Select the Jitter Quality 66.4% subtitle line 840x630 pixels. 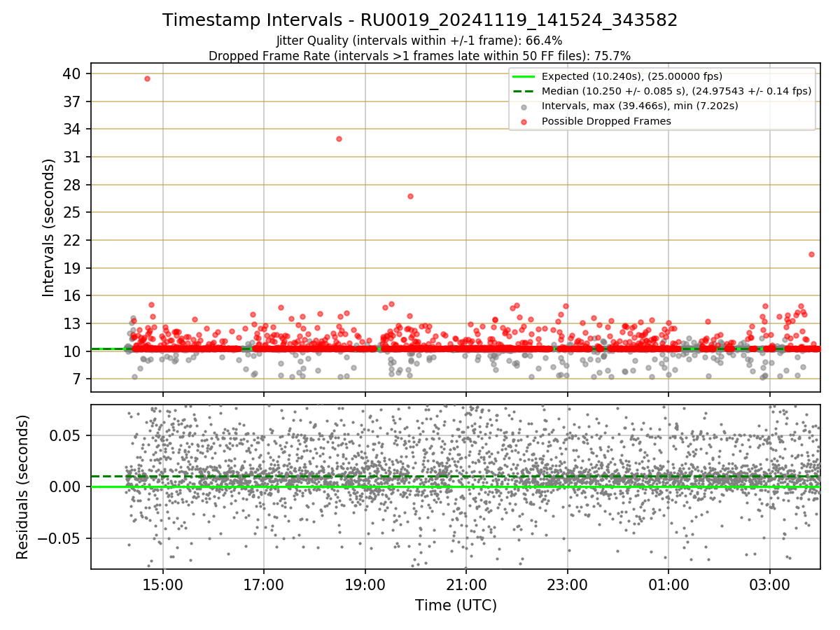(x=419, y=41)
